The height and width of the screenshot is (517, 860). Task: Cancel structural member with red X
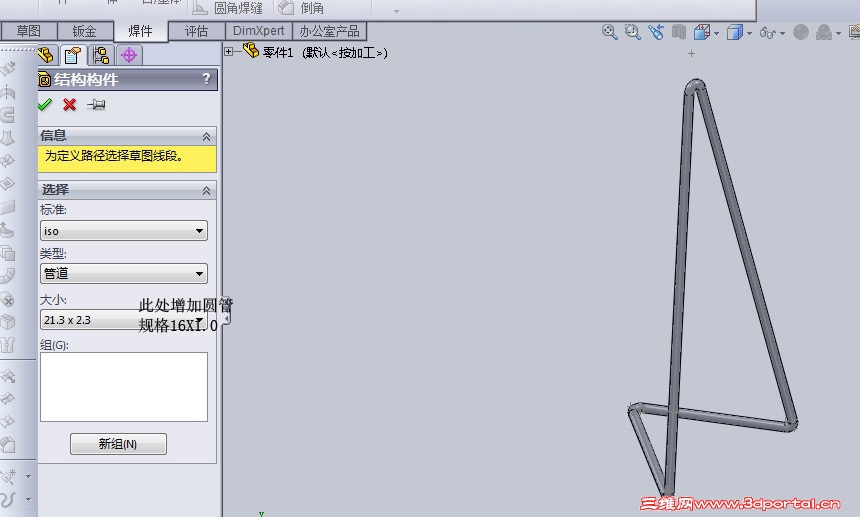(69, 104)
